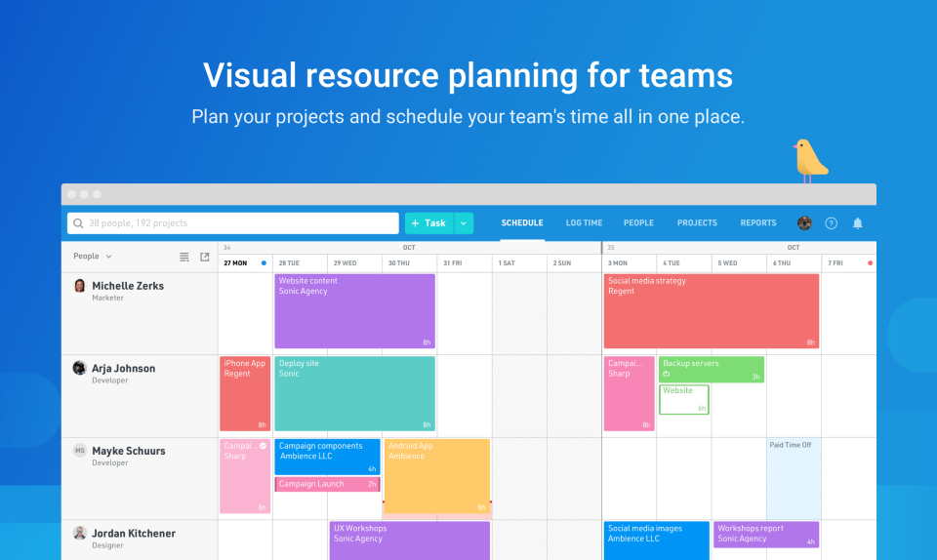Image resolution: width=937 pixels, height=560 pixels.
Task: Open the dropdown arrow beside Task button
Action: pyautogui.click(x=464, y=223)
